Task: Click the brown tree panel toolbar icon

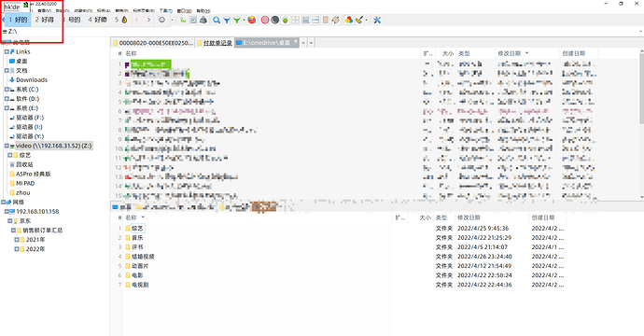Action: 336,20
